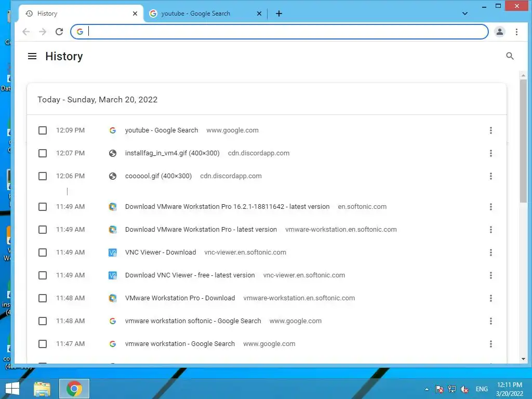Viewport: 532px width, 399px height.
Task: Open actions menu for VMware Workstation Pro - Download
Action: click(490, 298)
